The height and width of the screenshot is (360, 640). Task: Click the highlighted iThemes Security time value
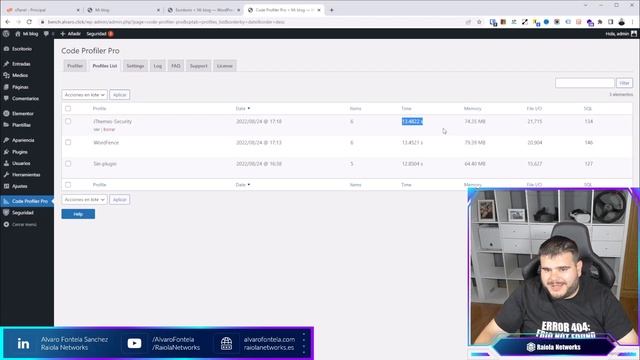coord(412,121)
